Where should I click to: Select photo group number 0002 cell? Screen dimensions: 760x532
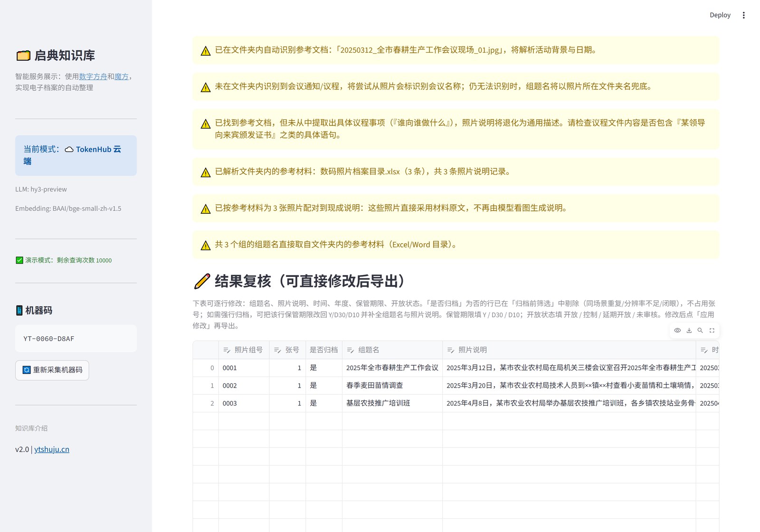[244, 385]
